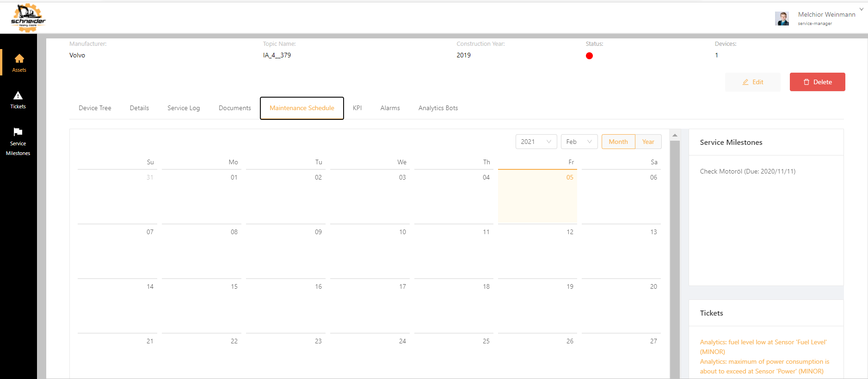
Task: Go to the Device Tree tab
Action: [x=95, y=108]
